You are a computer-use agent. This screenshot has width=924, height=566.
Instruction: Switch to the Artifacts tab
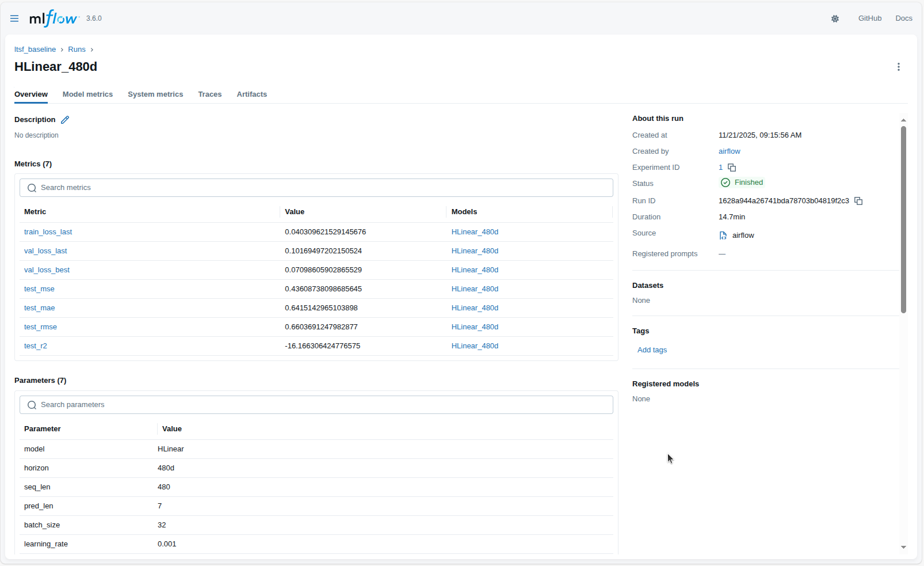coord(251,94)
